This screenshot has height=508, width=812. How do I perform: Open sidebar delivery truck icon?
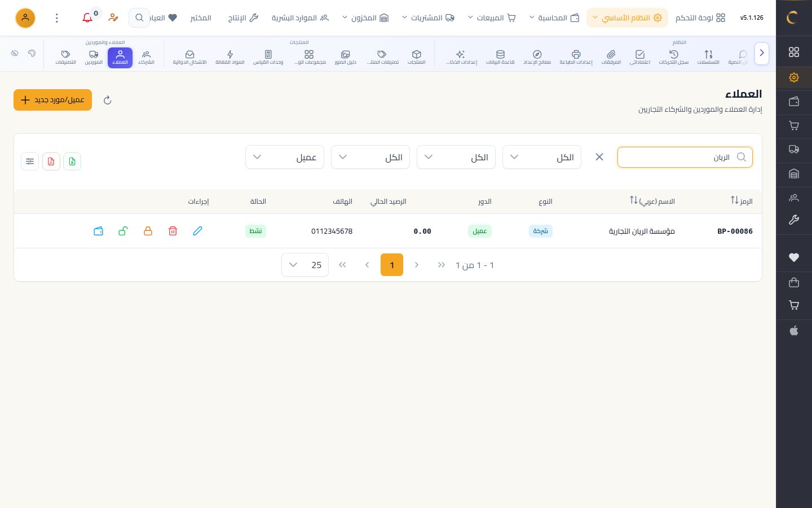click(x=794, y=150)
